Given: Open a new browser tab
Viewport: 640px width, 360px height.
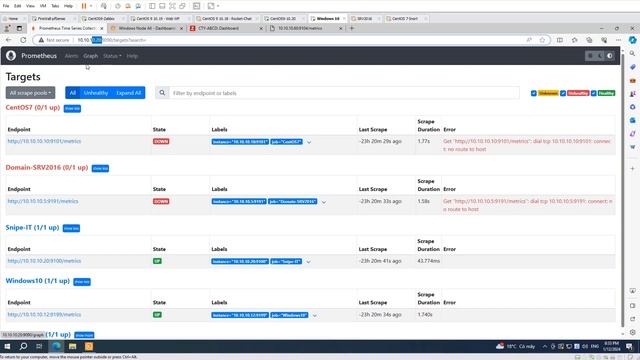Looking at the screenshot, I should [x=352, y=28].
